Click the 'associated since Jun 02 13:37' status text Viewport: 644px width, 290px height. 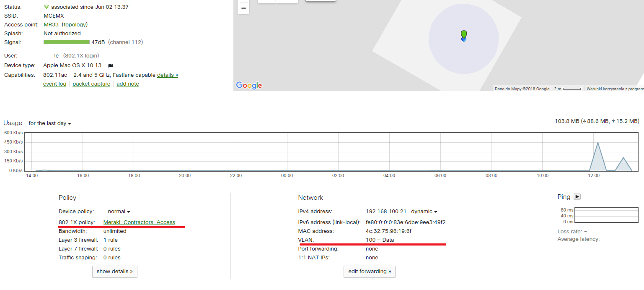pyautogui.click(x=90, y=7)
